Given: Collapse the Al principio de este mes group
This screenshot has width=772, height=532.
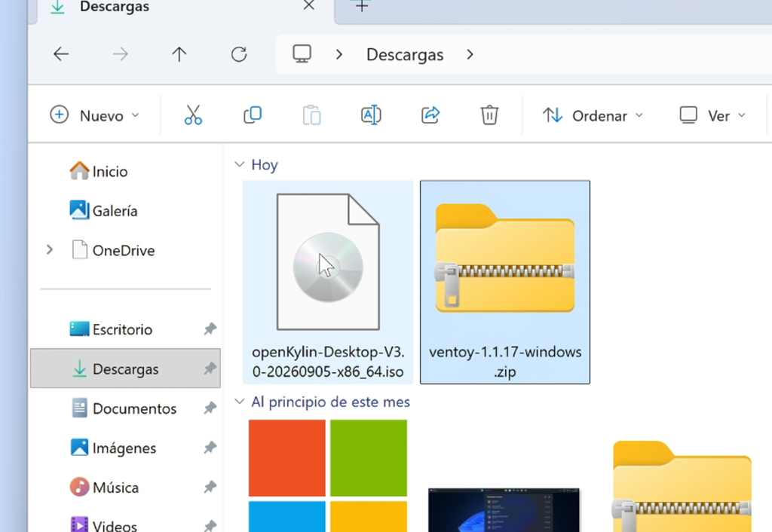Looking at the screenshot, I should click(239, 401).
